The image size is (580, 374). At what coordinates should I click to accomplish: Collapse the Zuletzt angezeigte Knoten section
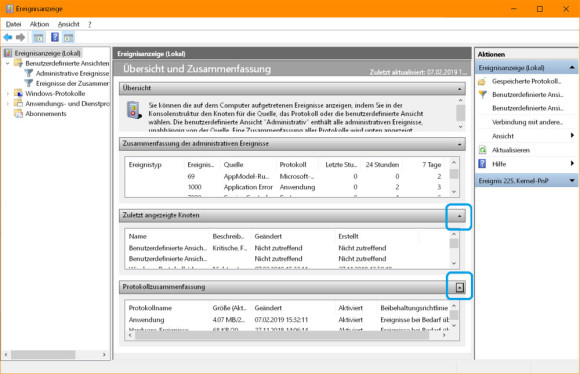click(459, 216)
